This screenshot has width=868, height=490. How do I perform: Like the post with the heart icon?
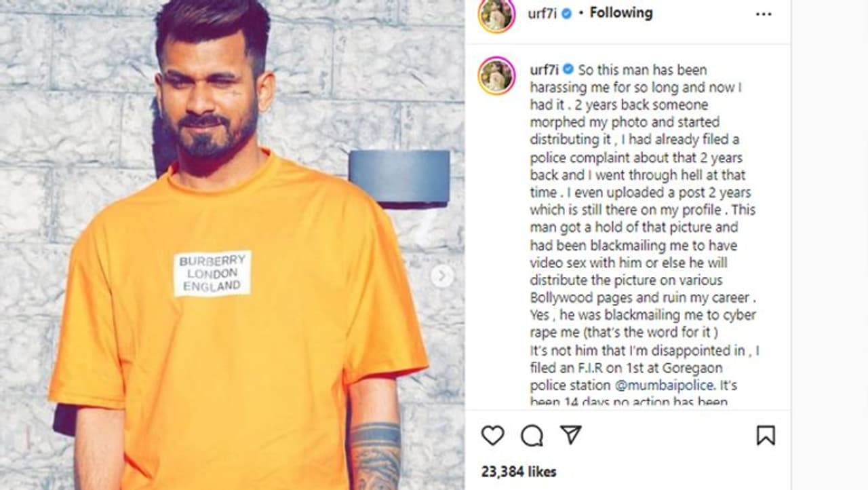[492, 435]
